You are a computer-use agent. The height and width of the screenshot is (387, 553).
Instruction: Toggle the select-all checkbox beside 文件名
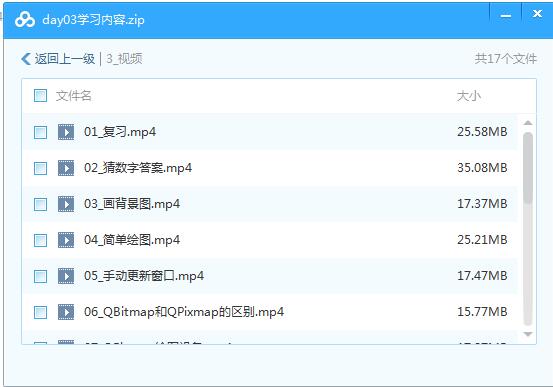[40, 96]
